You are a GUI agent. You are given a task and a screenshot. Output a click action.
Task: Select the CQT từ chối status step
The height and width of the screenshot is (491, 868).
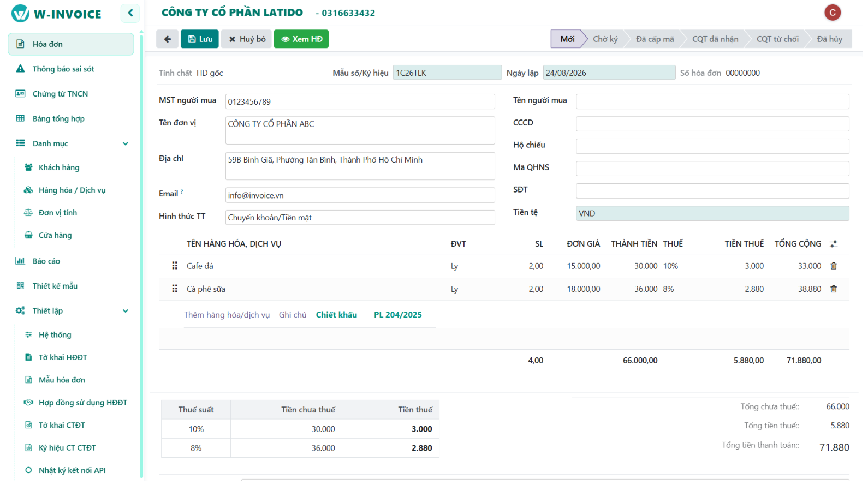(777, 39)
